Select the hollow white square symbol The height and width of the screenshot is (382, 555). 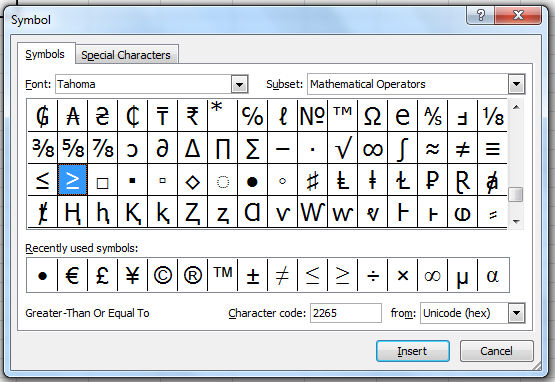(103, 179)
